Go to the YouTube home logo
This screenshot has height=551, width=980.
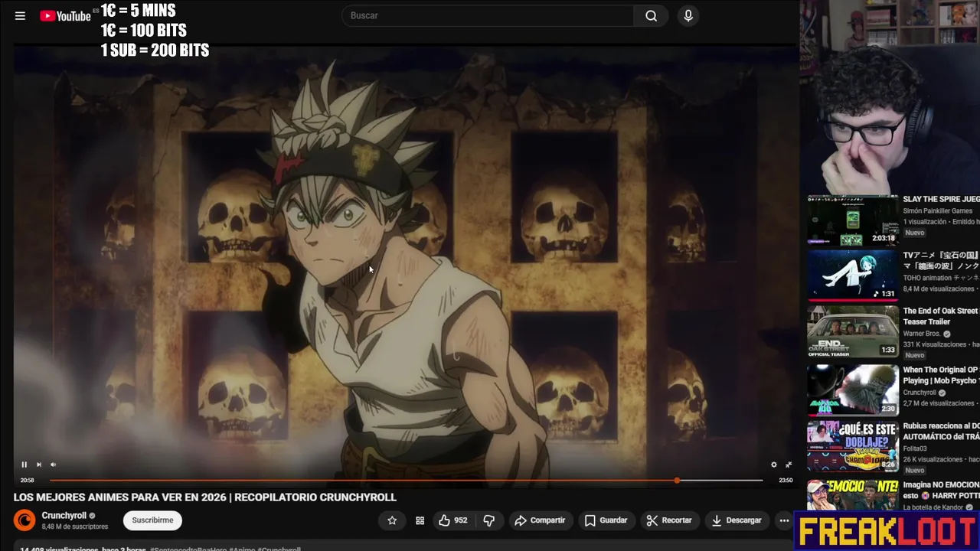pos(65,15)
